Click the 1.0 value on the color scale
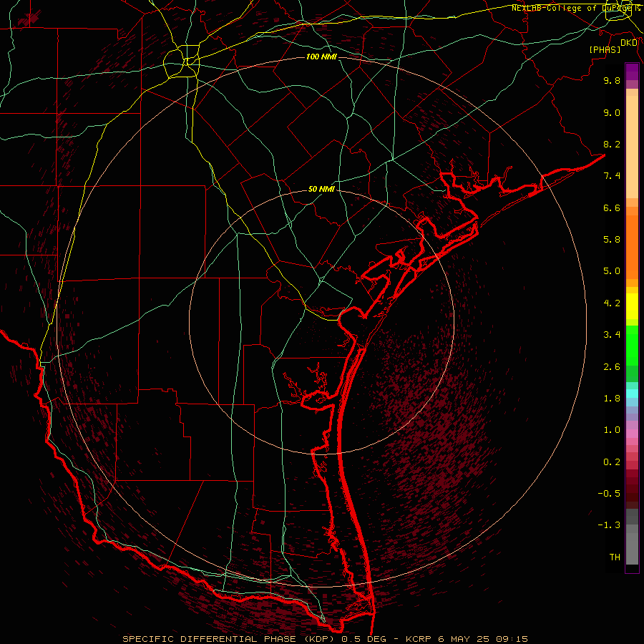Viewport: 644px width, 644px height. click(x=612, y=430)
